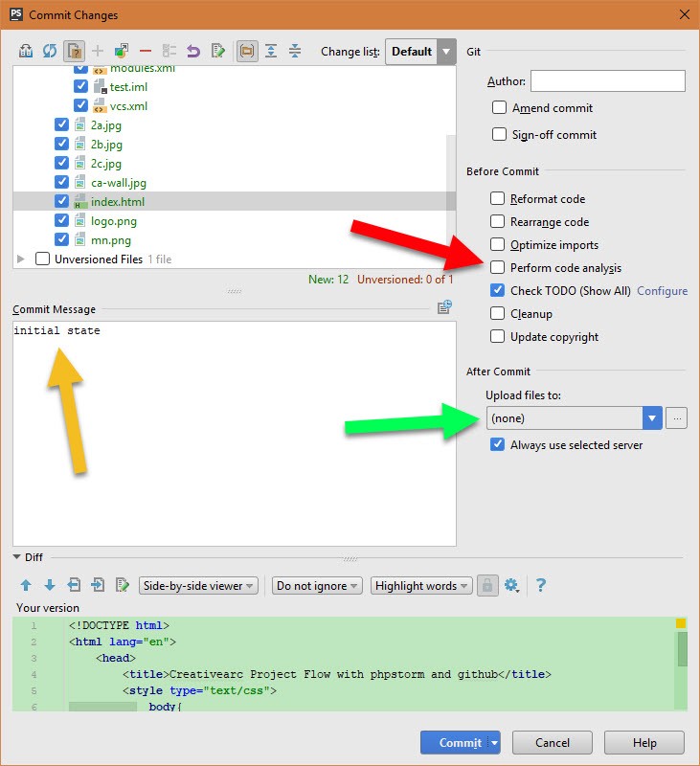Click the Revert (undo arrow) icon
This screenshot has width=700, height=766.
click(x=193, y=51)
